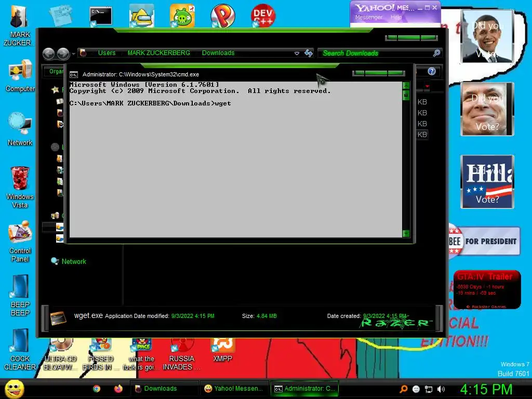Open the Network desktop icon
Image resolution: width=532 pixels, height=399 pixels.
tap(20, 129)
